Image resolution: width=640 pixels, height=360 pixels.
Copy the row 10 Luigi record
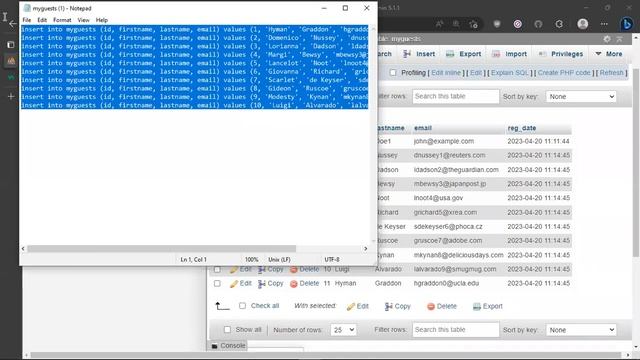(x=271, y=269)
